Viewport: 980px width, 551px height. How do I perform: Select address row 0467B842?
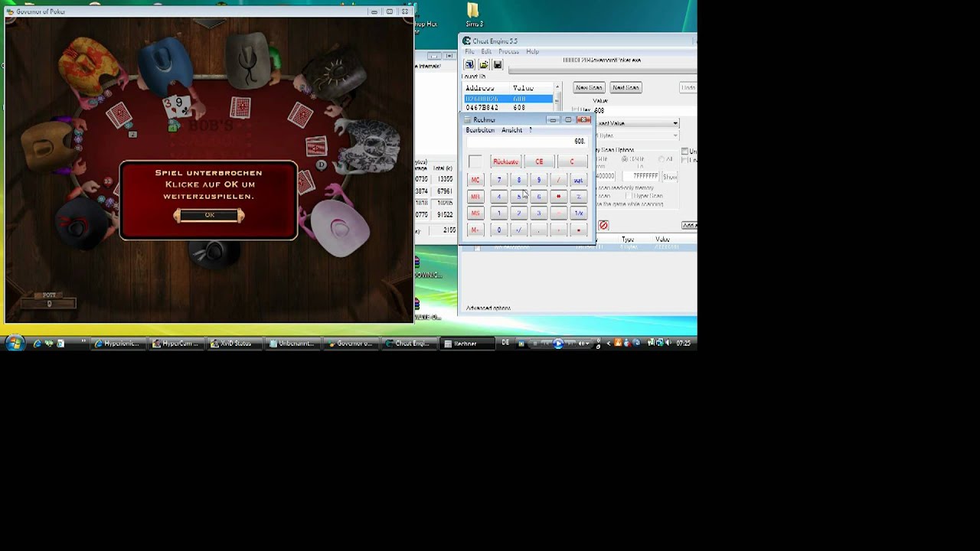click(x=508, y=108)
